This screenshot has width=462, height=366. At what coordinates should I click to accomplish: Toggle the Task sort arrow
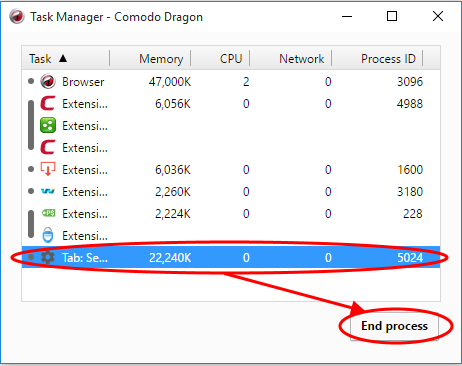click(63, 58)
